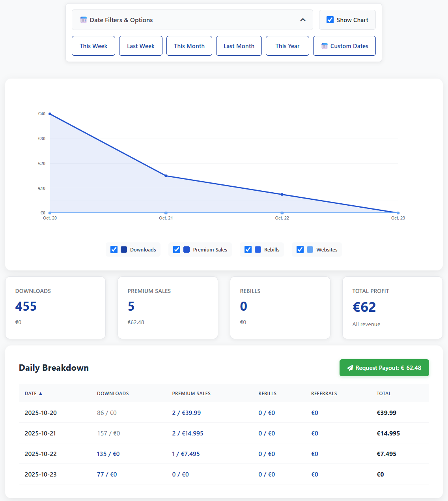Open the 2 / €39.99 premium sales link
This screenshot has width=448, height=501.
coord(187,413)
